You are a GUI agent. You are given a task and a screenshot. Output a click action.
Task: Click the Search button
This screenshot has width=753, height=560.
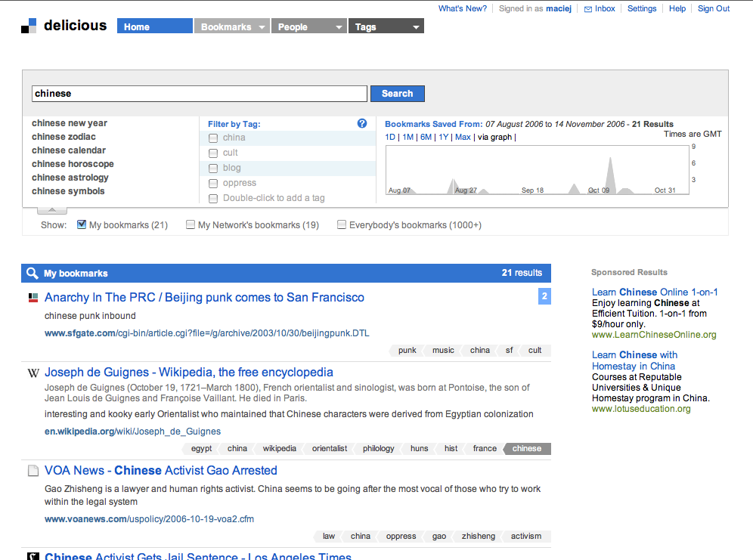pos(398,94)
